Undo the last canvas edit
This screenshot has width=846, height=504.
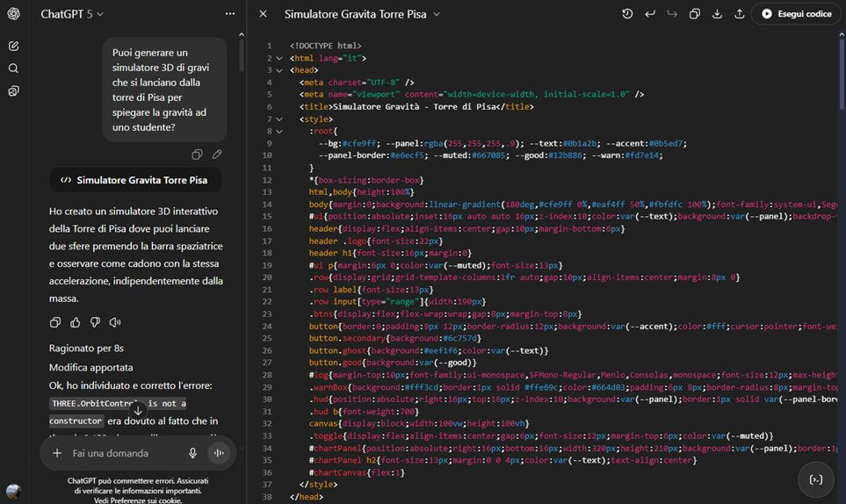[649, 14]
